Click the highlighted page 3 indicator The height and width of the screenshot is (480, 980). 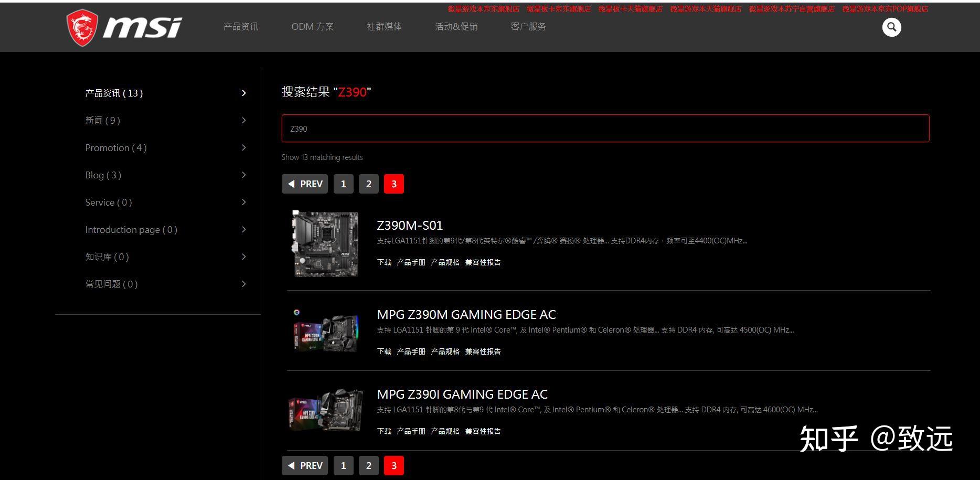394,184
